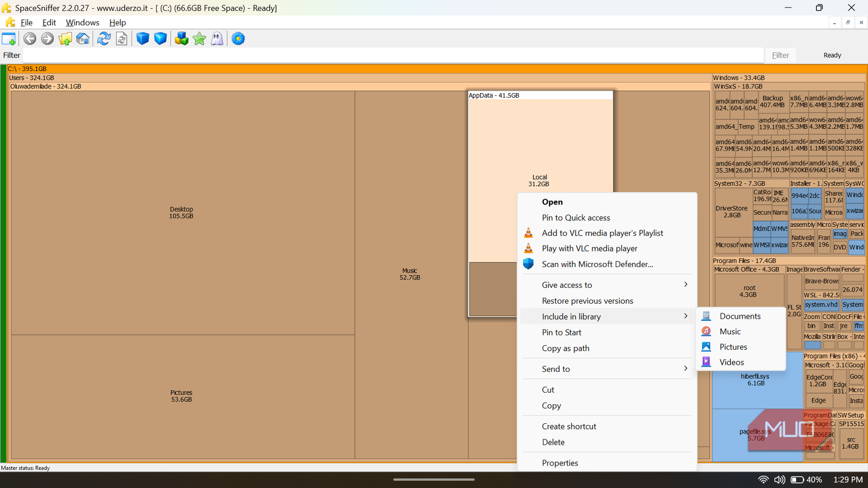Expand the Give access to submenu
868x488 pixels.
click(x=607, y=284)
